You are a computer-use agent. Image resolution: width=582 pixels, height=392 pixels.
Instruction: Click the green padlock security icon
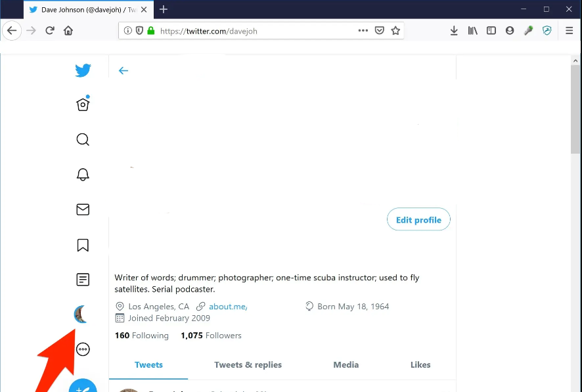(150, 30)
